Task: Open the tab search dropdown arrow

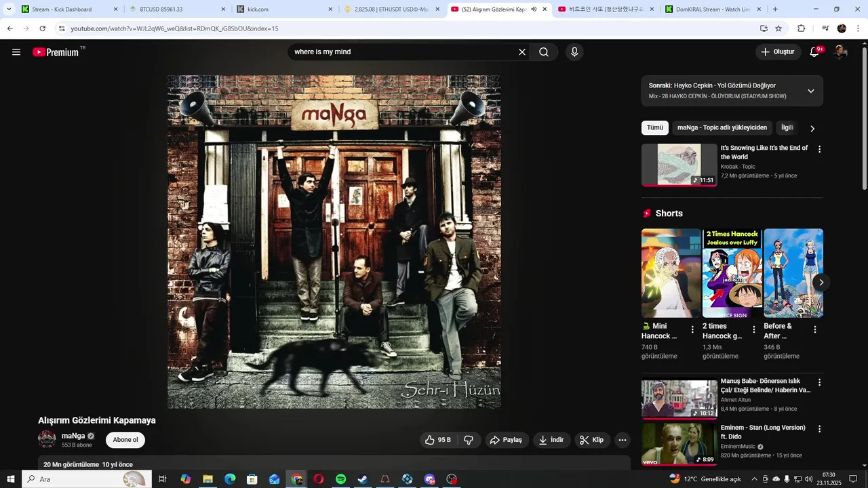Action: (x=9, y=9)
